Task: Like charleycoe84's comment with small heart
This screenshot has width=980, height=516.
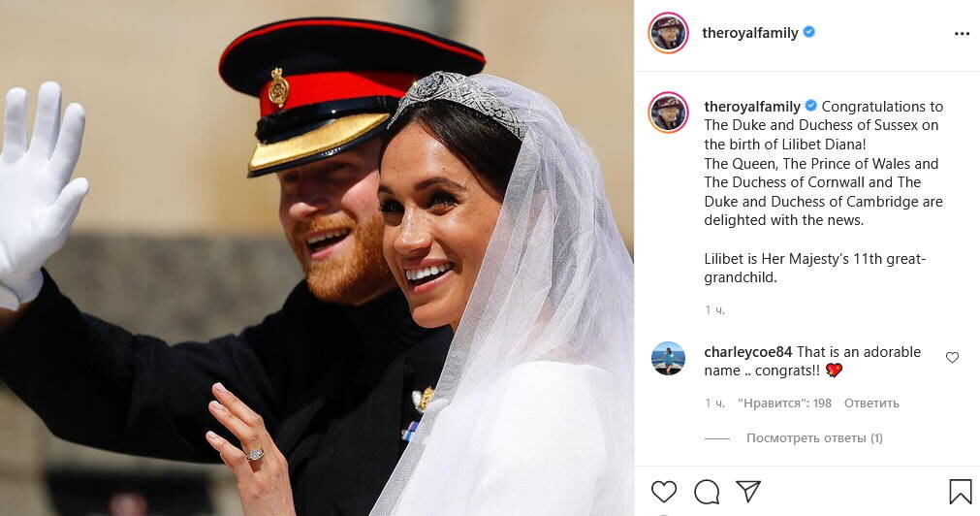Action: (x=952, y=357)
